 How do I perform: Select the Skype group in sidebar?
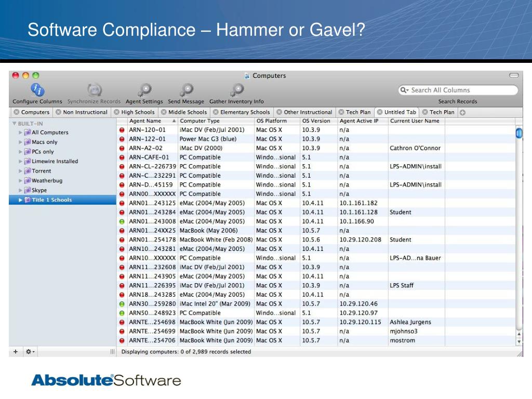click(62, 190)
